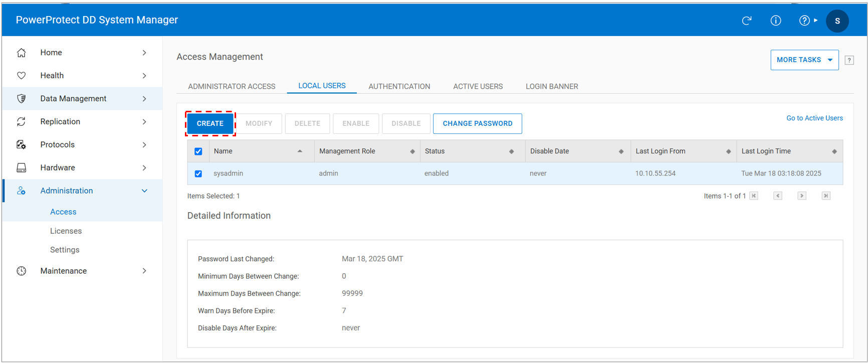Sort by Last Login Time column

coord(834,151)
